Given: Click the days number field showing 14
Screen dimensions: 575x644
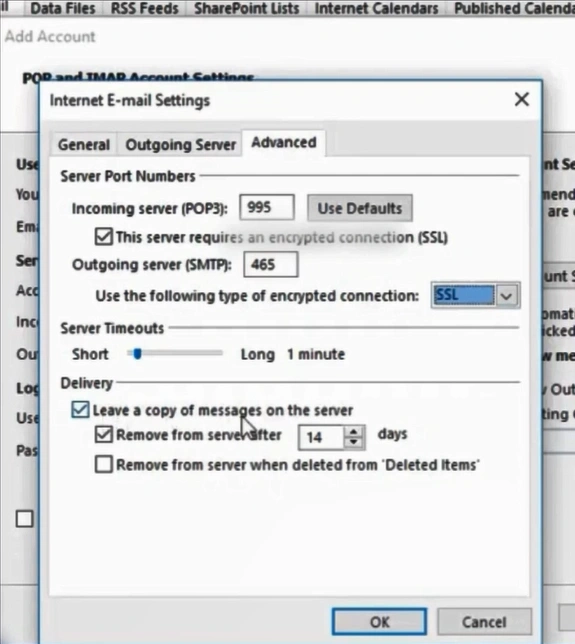Looking at the screenshot, I should tap(321, 437).
